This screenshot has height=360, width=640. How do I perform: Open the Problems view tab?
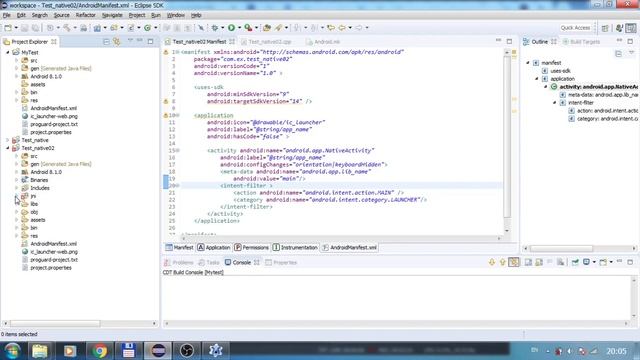click(179, 262)
